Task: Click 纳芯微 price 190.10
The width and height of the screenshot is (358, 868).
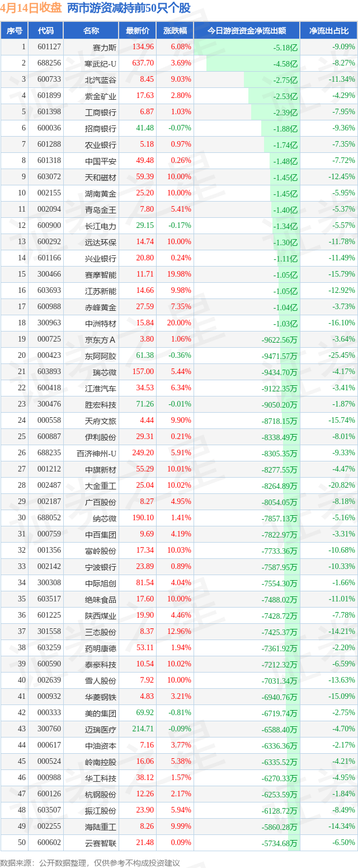Action: tap(143, 518)
